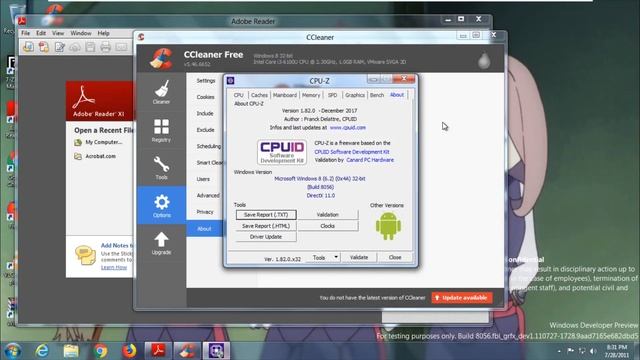Open the www.cpuid.com link
640x360 pixels.
[348, 127]
